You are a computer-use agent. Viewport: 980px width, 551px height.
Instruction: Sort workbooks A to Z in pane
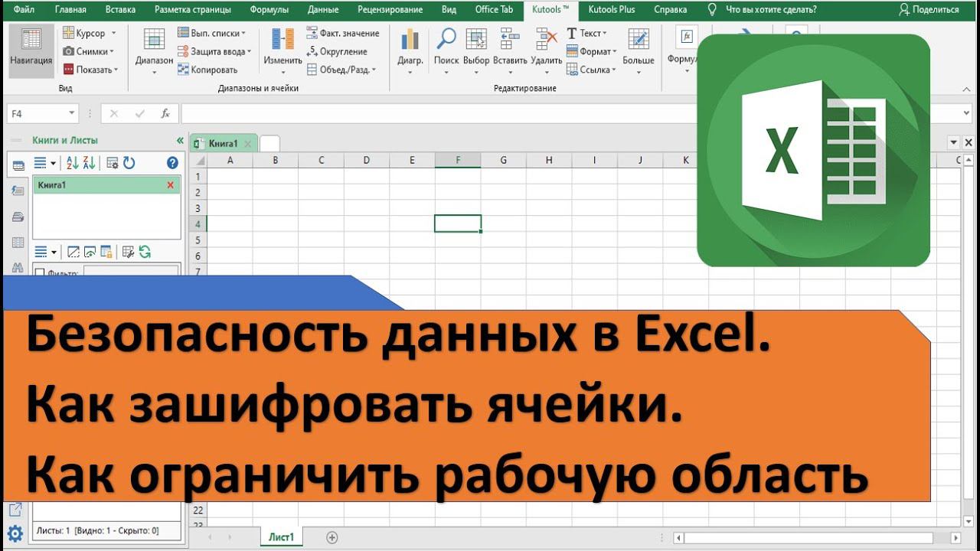tap(73, 163)
